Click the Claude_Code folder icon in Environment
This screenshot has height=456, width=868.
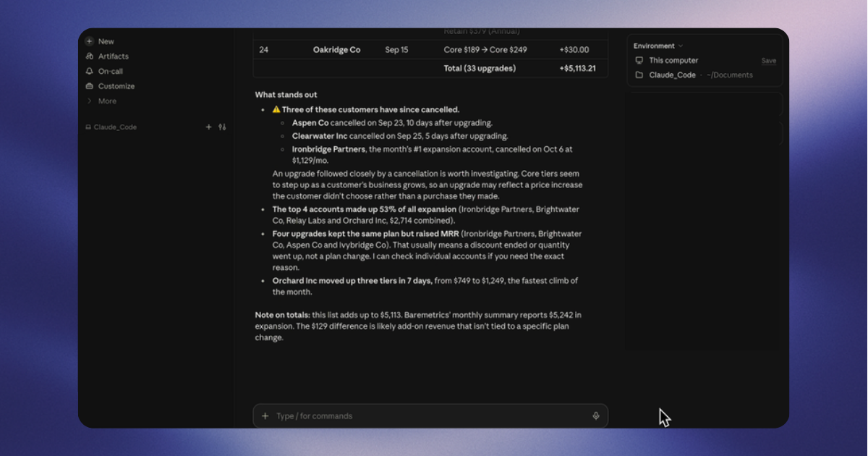[x=639, y=75]
